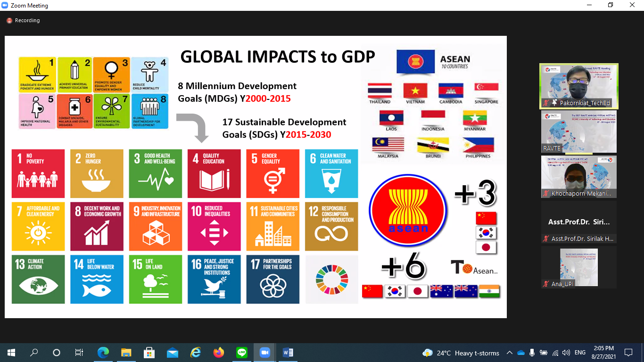Click the pin icon on Pakornkiat_TechEd tile

coord(554,103)
